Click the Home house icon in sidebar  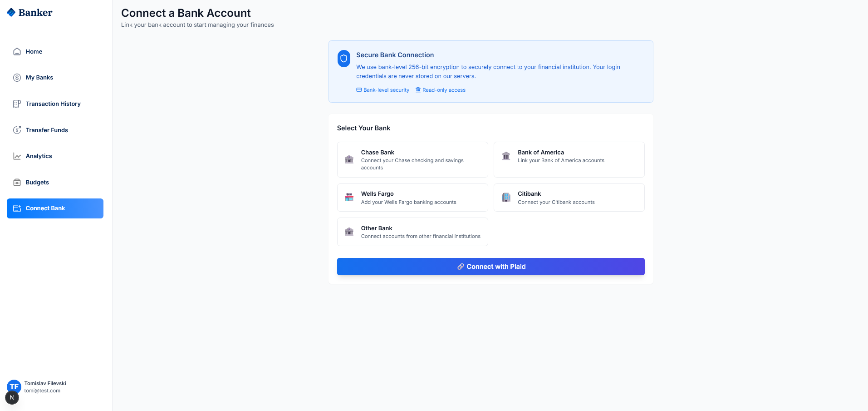(17, 51)
